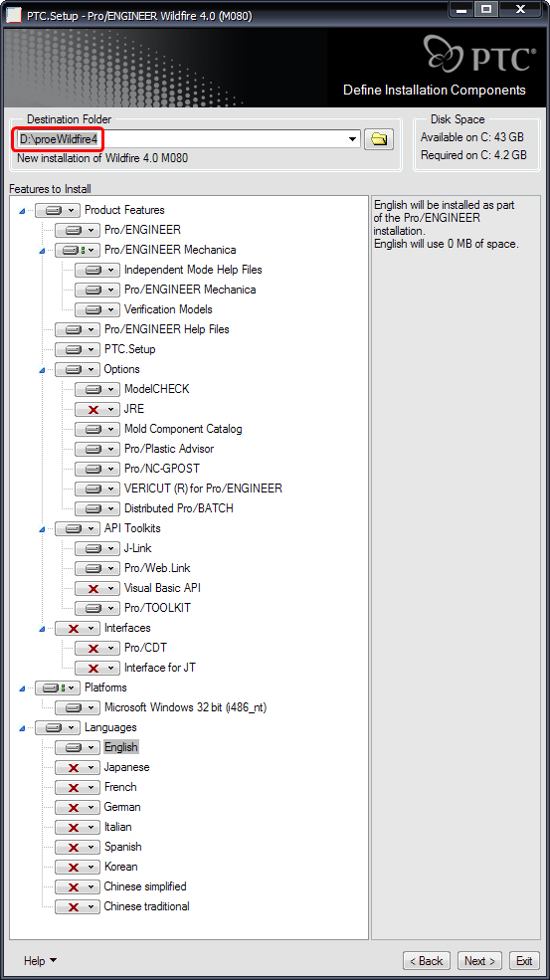Click red X icon for Pro/CDT
The height and width of the screenshot is (980, 550).
pyautogui.click(x=92, y=648)
